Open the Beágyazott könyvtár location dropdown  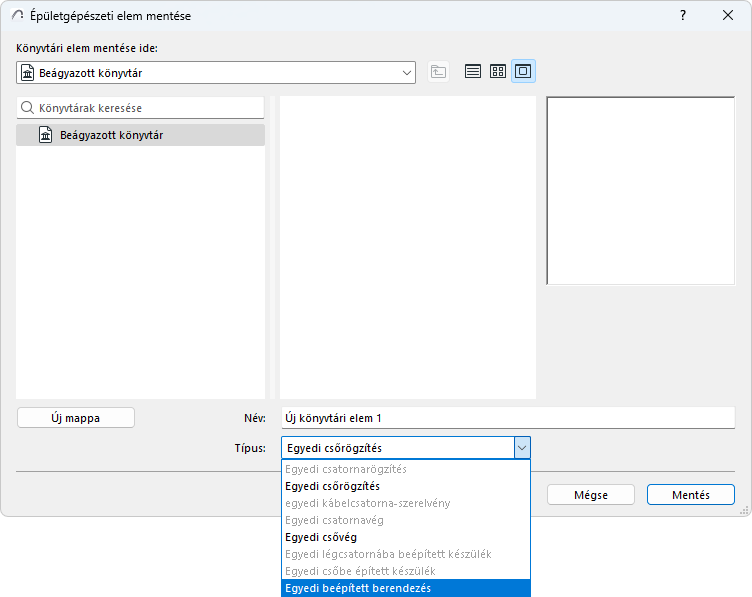pos(216,73)
